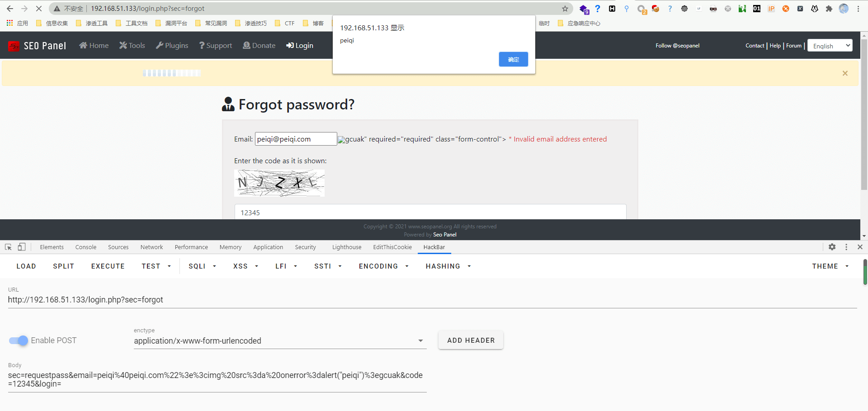This screenshot has width=868, height=411.
Task: Open DevTools three-dot more options menu
Action: coord(846,247)
